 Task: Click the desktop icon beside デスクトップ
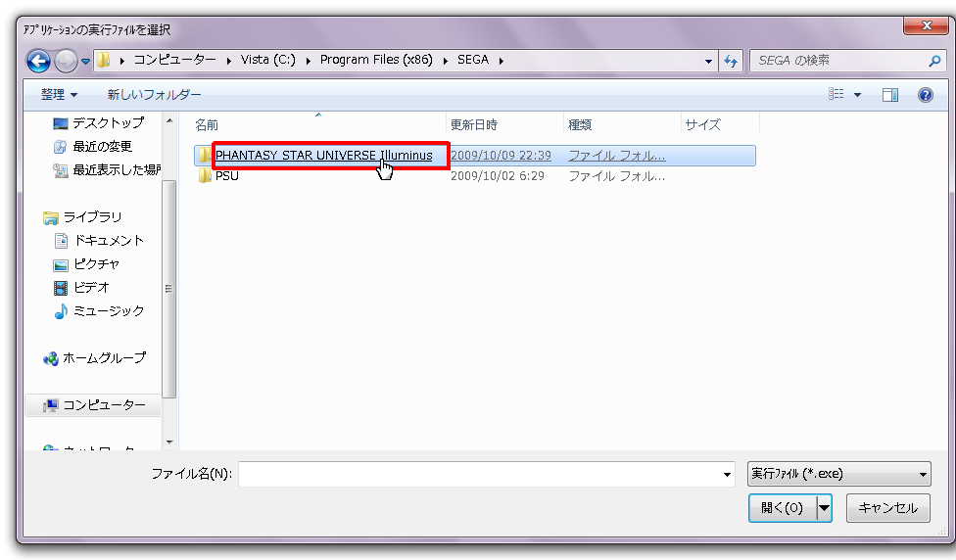coord(61,123)
